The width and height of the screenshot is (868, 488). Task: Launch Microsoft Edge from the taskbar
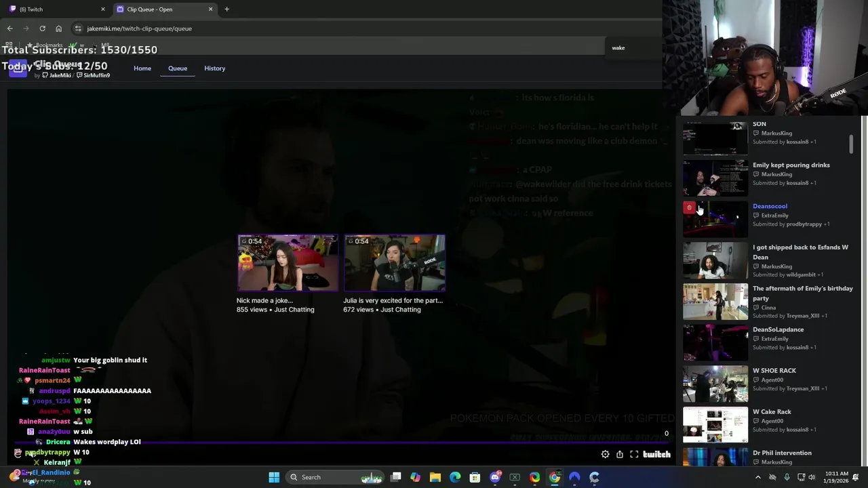coord(455,477)
